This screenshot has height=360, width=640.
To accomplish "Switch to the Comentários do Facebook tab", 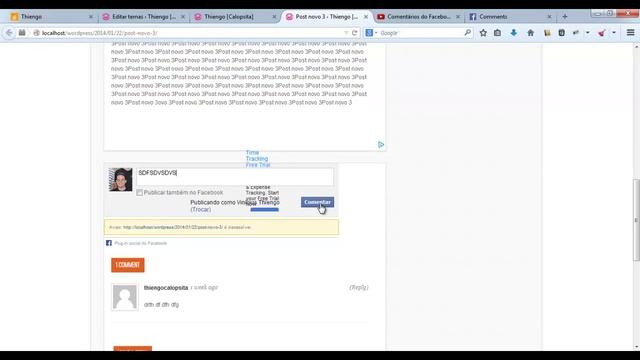I will pos(418,17).
